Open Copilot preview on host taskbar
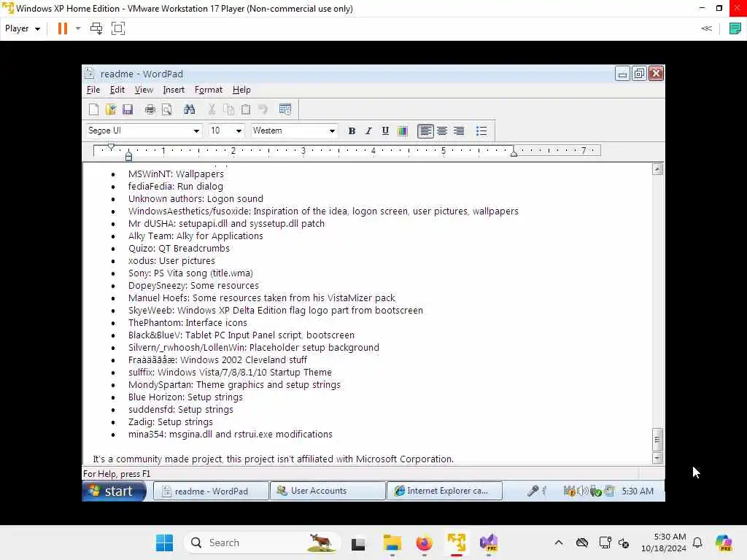747x560 pixels. (724, 542)
